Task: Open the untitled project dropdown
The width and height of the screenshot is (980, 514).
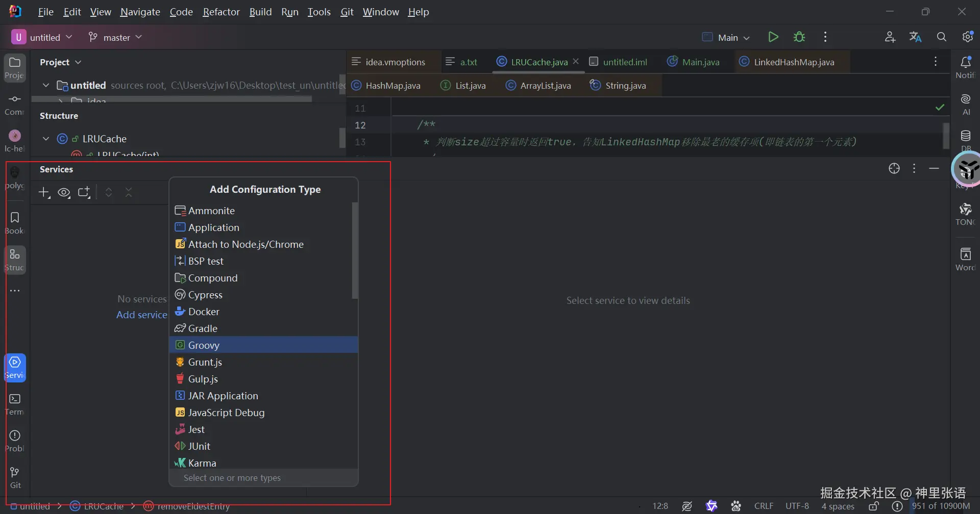Action: [42, 37]
